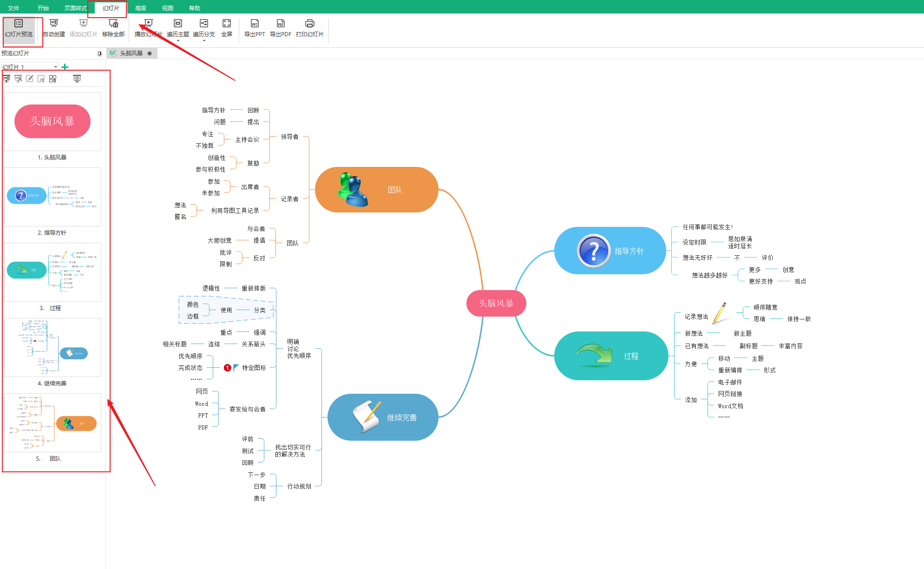This screenshot has height=569, width=924.
Task: Select the pink 头脑风暴 central node
Action: point(496,303)
